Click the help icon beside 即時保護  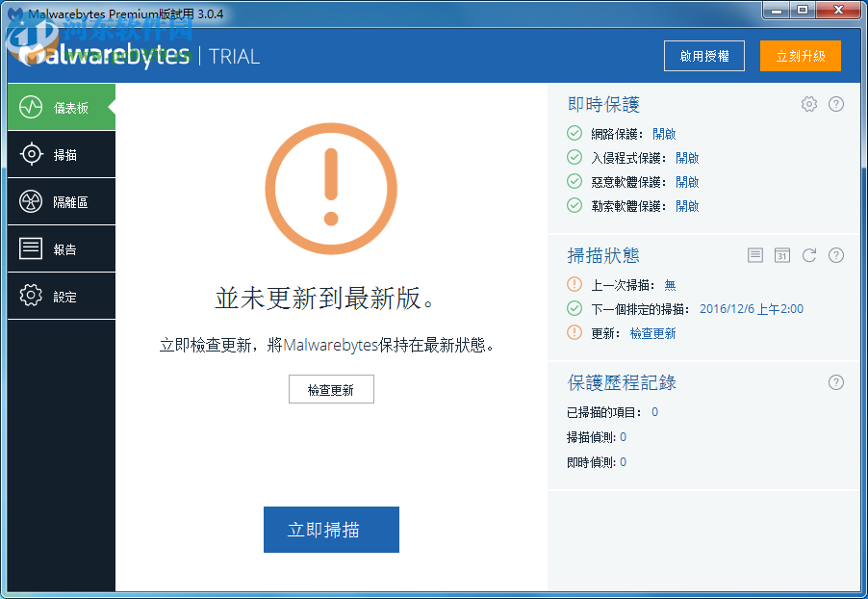(x=835, y=104)
